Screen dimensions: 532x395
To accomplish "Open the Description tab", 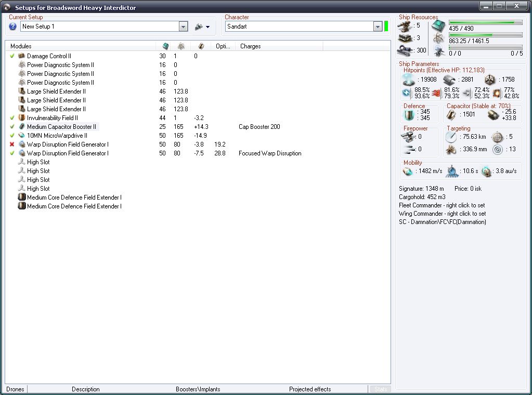I will (85, 389).
